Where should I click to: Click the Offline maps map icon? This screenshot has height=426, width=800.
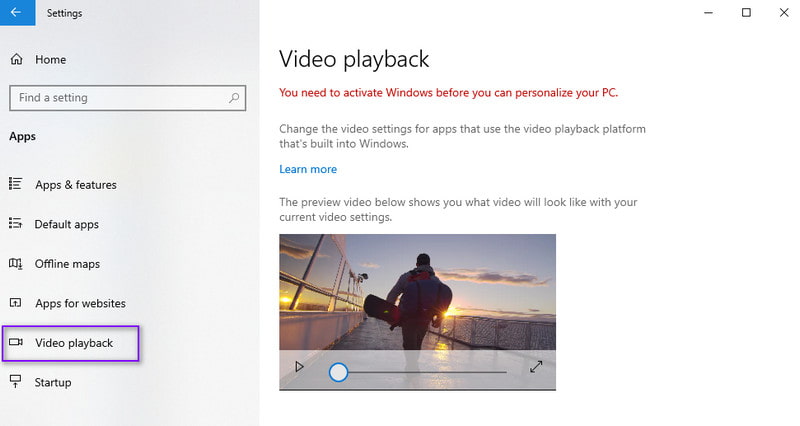(16, 264)
